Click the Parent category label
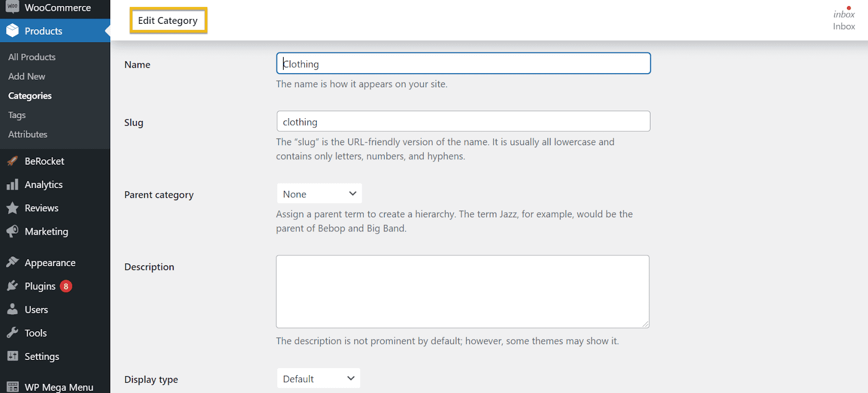The width and height of the screenshot is (868, 393). [x=159, y=195]
